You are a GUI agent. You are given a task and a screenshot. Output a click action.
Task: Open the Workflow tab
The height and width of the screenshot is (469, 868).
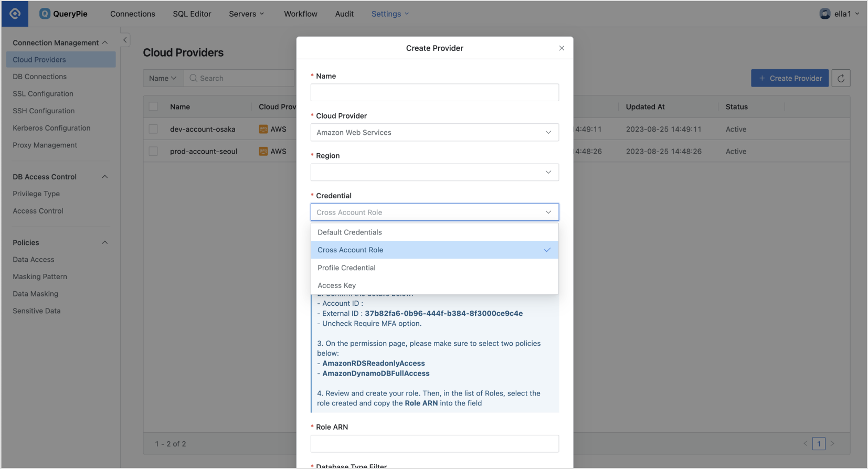click(x=301, y=14)
